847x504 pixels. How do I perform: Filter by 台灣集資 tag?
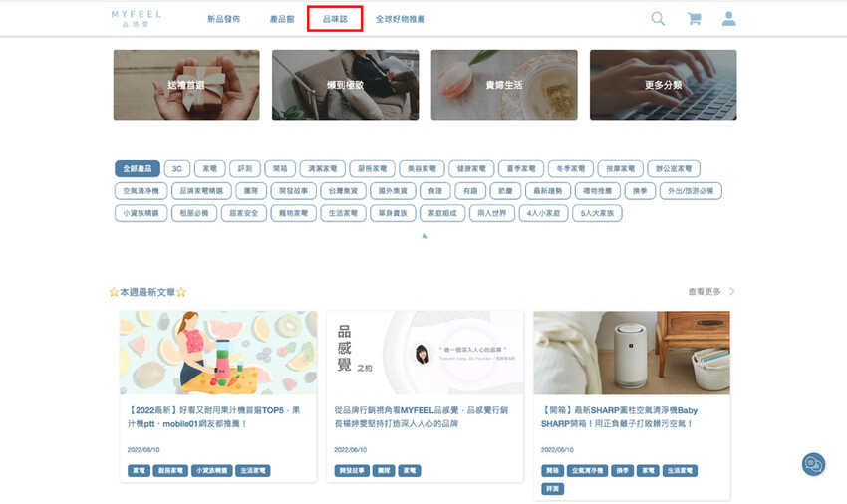tap(343, 190)
